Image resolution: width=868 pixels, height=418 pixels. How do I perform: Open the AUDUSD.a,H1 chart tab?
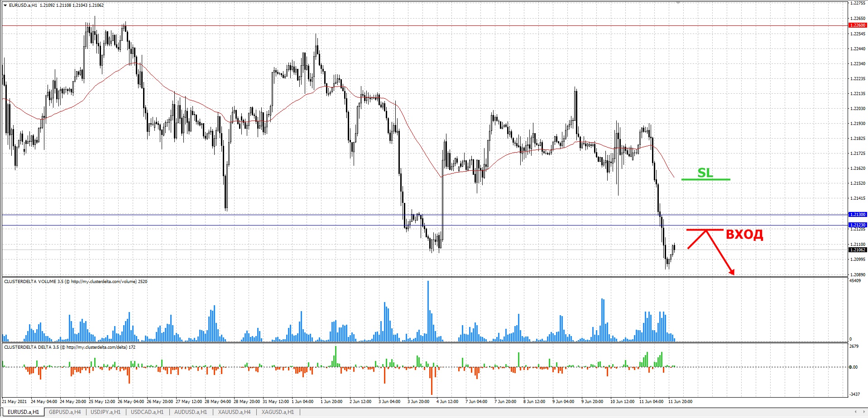click(191, 412)
